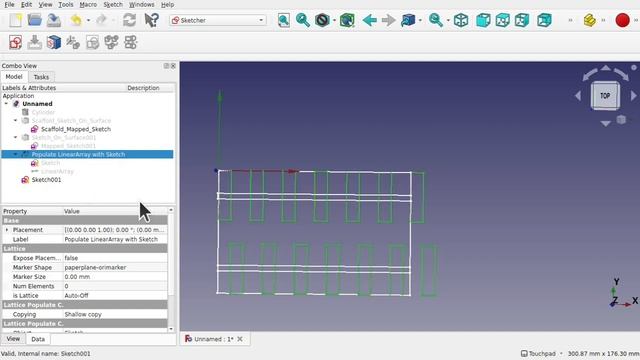Click the link navigation cube icon
This screenshot has height=360, width=640.
(408, 20)
